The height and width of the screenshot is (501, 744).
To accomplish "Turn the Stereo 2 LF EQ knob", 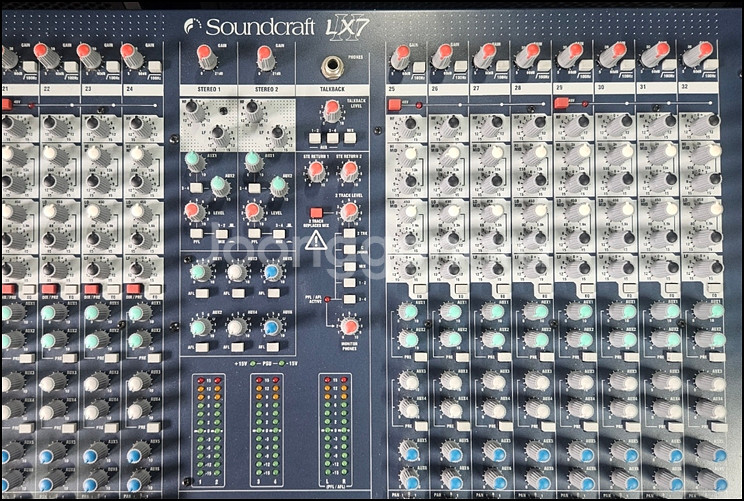I will pos(278,135).
